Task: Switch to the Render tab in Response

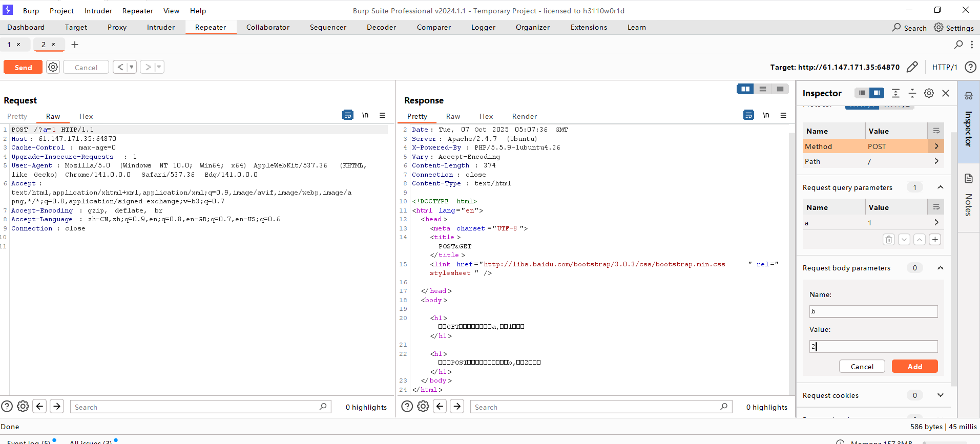Action: pos(524,117)
